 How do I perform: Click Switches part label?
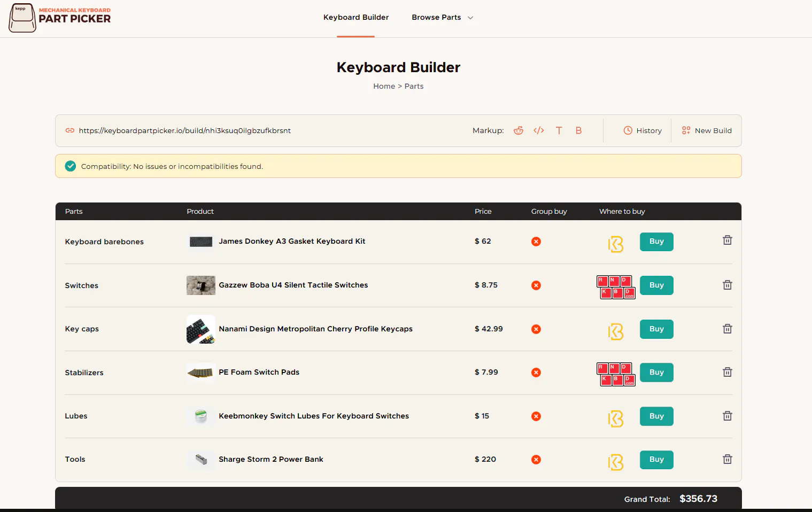[82, 285]
